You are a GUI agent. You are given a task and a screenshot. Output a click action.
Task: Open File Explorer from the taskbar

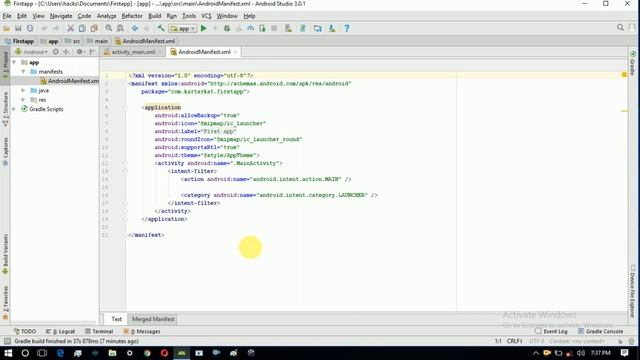coord(112,353)
